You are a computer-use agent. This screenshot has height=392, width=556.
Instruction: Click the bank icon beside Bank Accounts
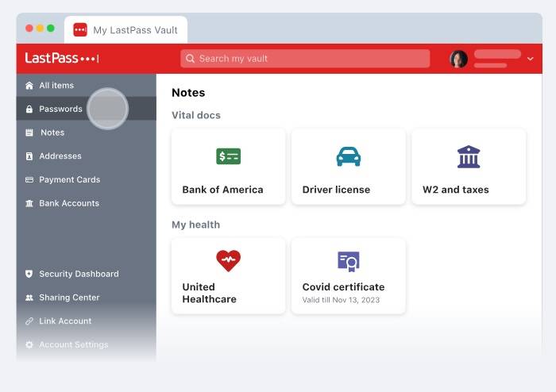click(29, 203)
